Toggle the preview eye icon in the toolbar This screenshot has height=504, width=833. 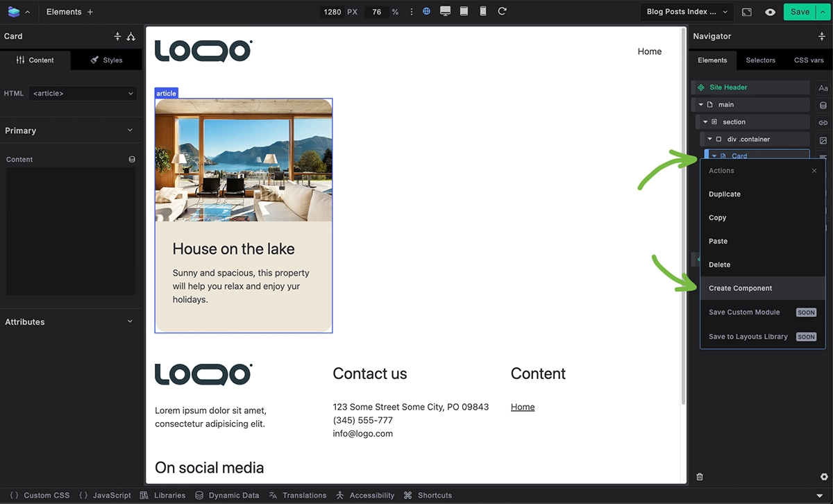point(770,12)
